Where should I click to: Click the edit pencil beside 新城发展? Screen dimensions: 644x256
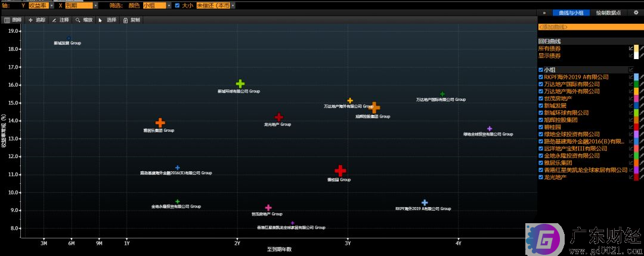pyautogui.click(x=642, y=106)
